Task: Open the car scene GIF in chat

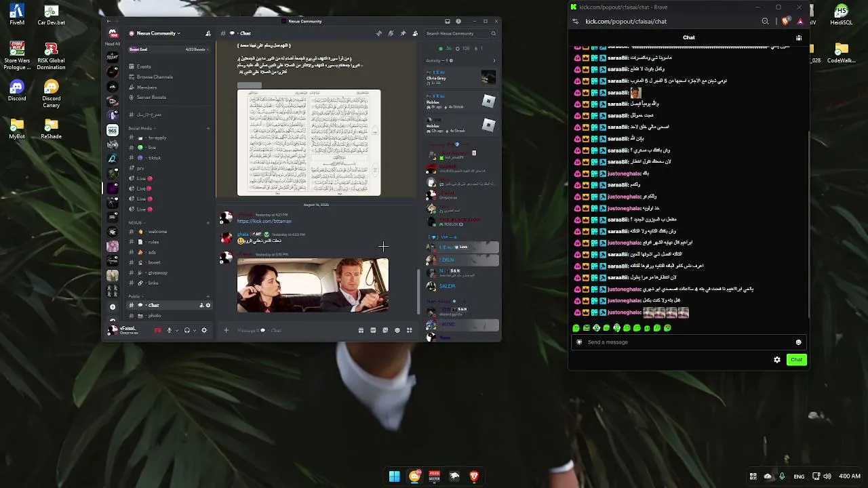Action: pyautogui.click(x=313, y=285)
